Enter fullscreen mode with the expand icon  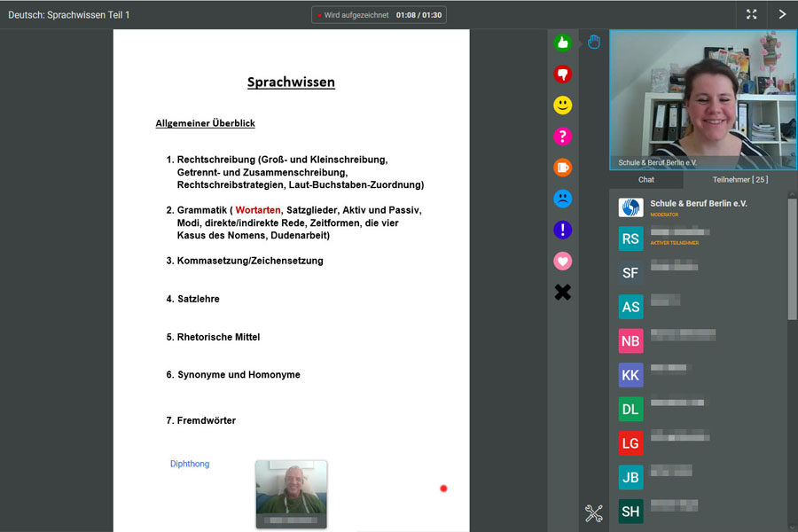(x=751, y=14)
